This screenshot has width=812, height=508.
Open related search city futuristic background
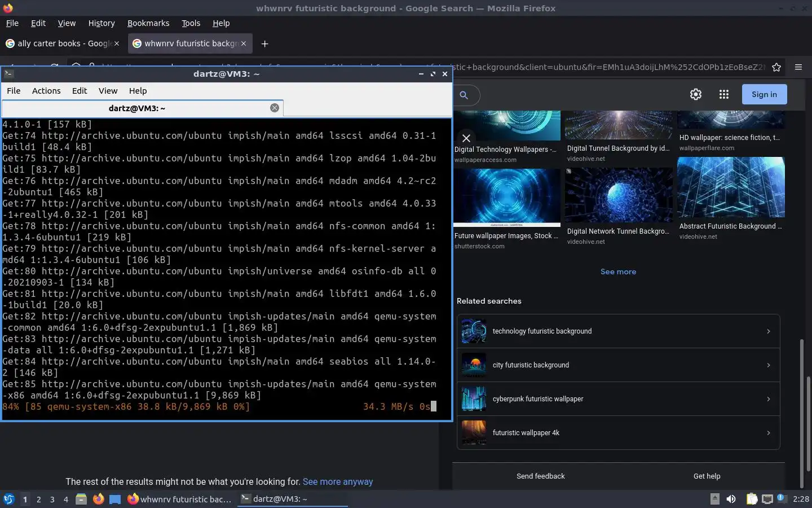point(619,365)
